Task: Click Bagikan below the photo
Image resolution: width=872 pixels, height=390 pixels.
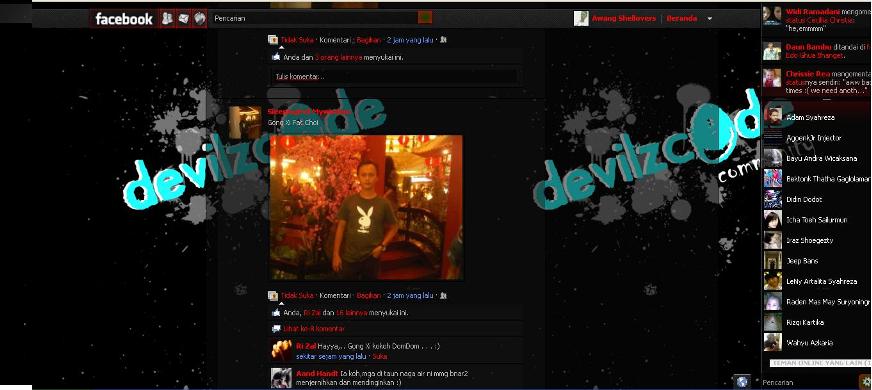Action: pos(368,295)
